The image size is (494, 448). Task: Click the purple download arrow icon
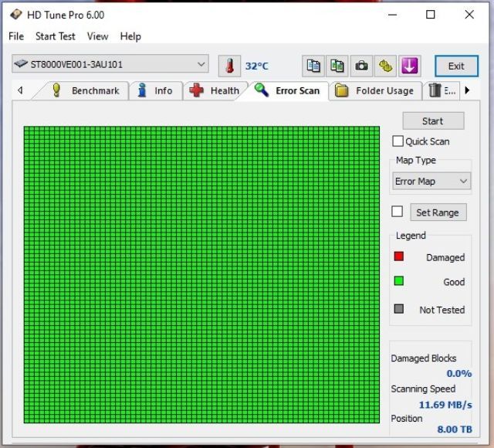point(410,66)
